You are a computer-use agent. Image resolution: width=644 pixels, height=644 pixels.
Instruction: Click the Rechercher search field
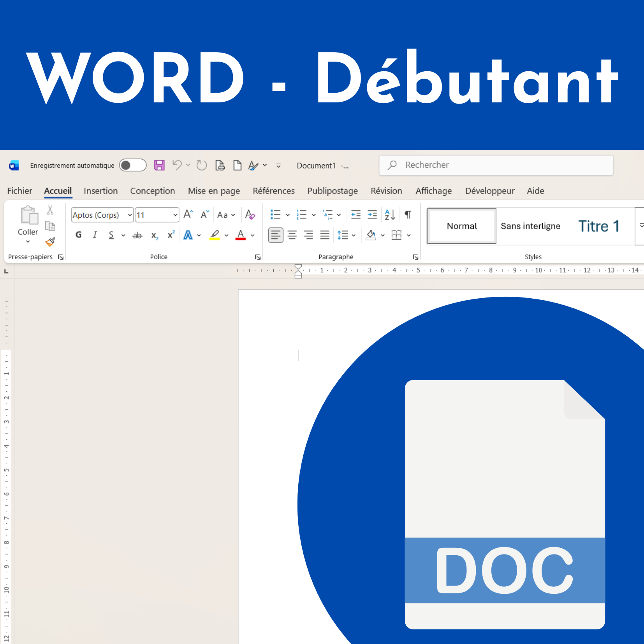point(496,165)
